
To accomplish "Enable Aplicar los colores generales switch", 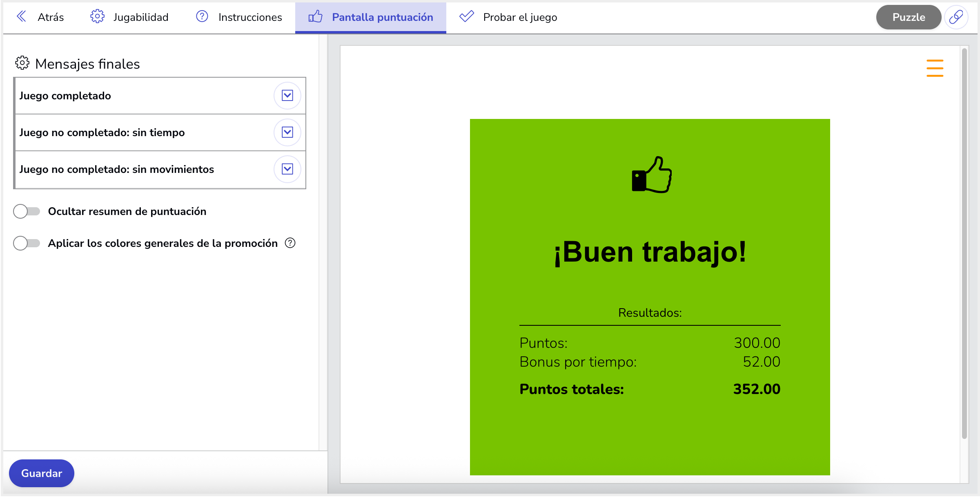I will point(27,243).
